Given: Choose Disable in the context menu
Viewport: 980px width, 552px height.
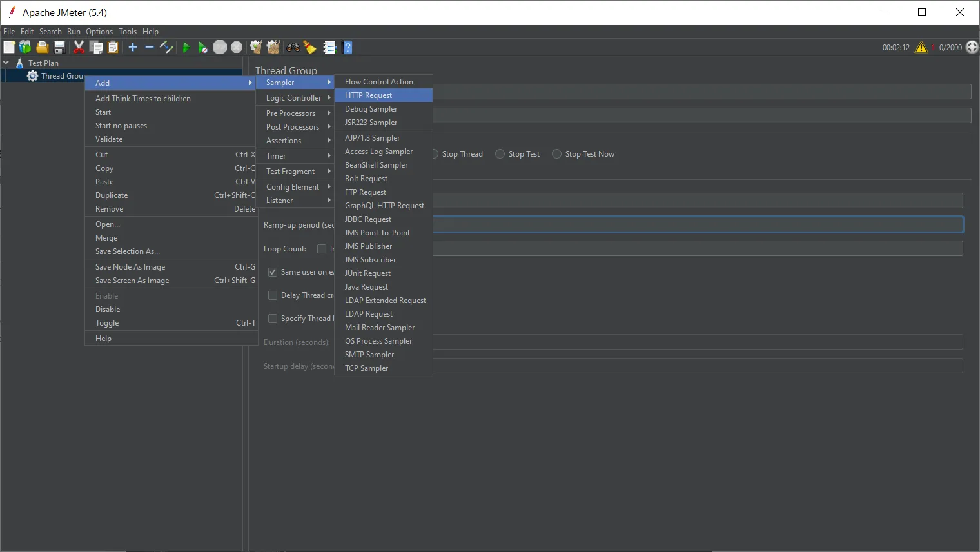Looking at the screenshot, I should (171, 310).
